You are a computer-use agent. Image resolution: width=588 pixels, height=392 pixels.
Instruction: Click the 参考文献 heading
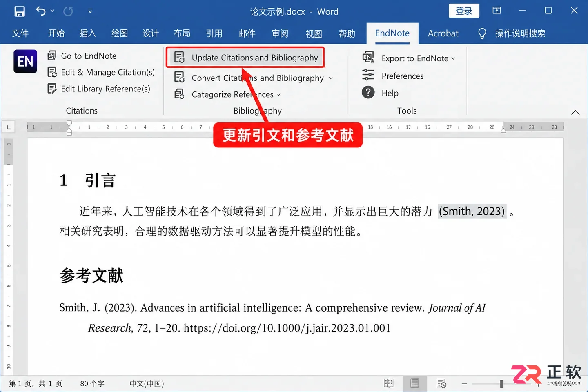pyautogui.click(x=91, y=275)
